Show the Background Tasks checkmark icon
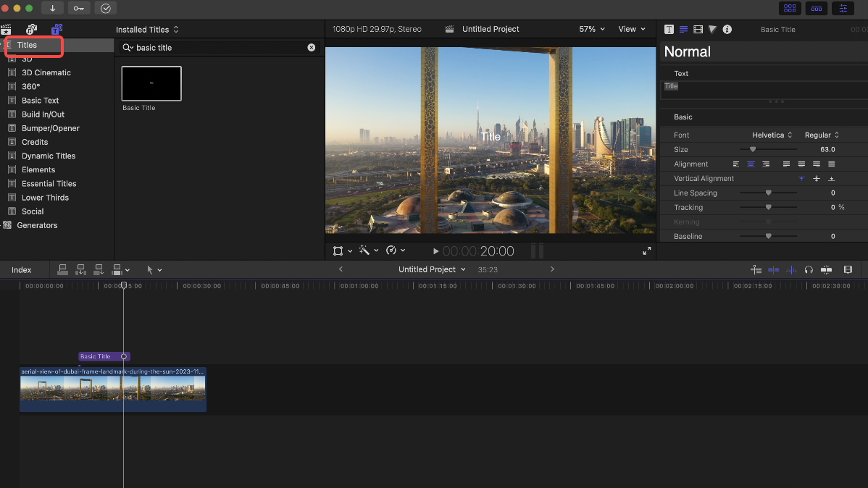The image size is (868, 488). [x=106, y=8]
